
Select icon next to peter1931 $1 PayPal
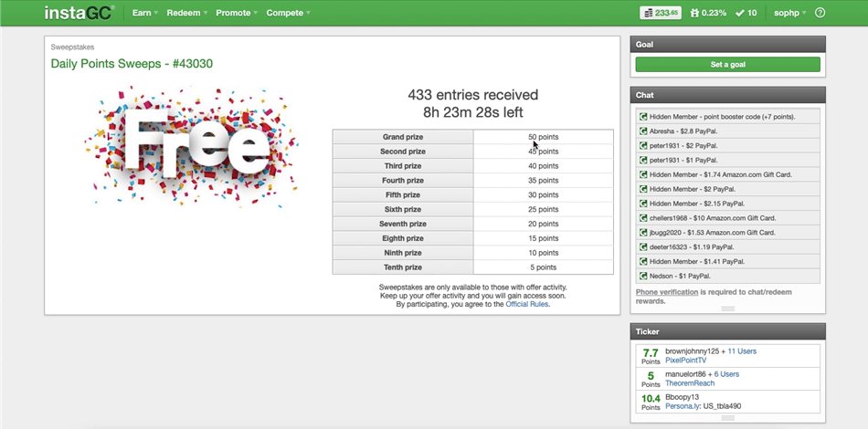coord(643,161)
